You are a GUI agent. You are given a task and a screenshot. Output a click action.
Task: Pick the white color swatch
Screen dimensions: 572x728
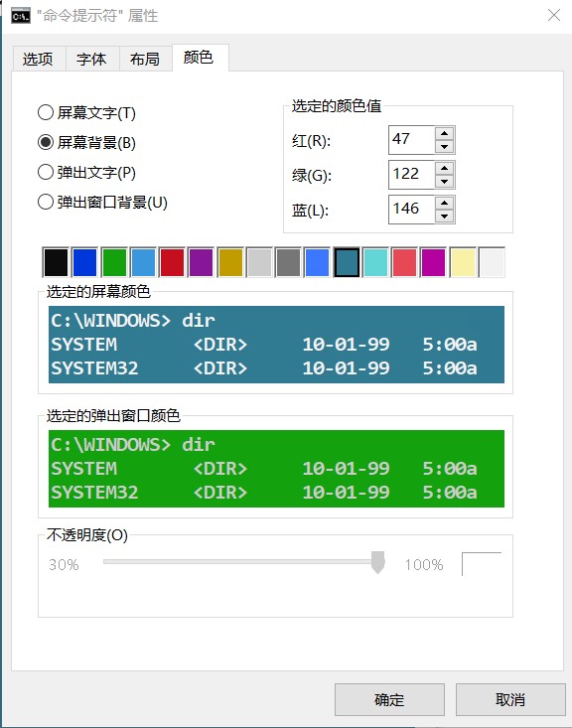tap(492, 262)
